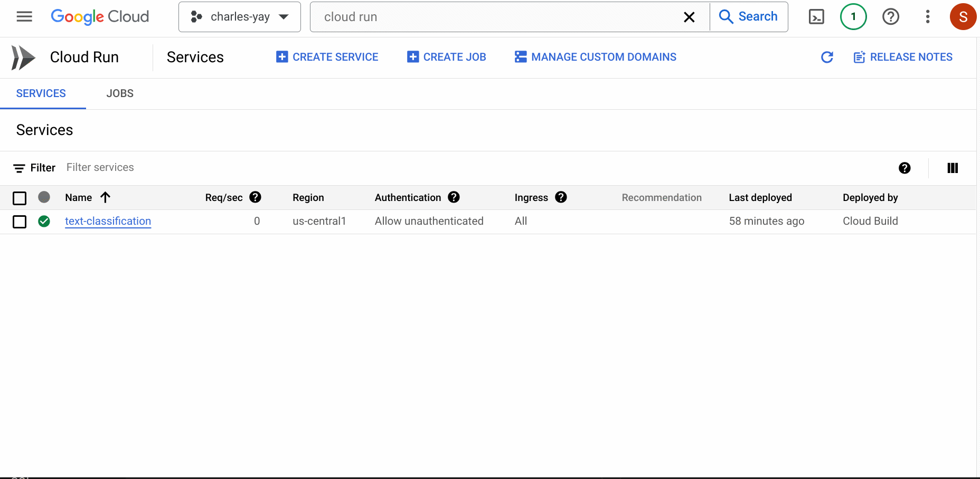Click the Filter icon
The image size is (980, 479).
tap(19, 168)
